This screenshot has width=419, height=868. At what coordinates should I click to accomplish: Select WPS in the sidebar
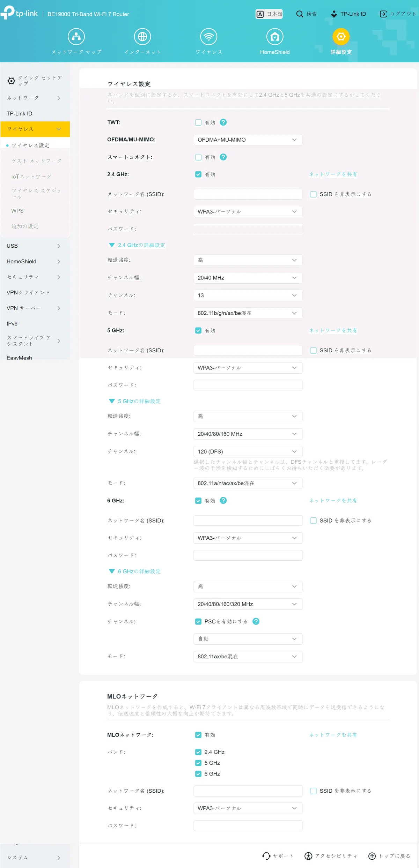(x=17, y=211)
